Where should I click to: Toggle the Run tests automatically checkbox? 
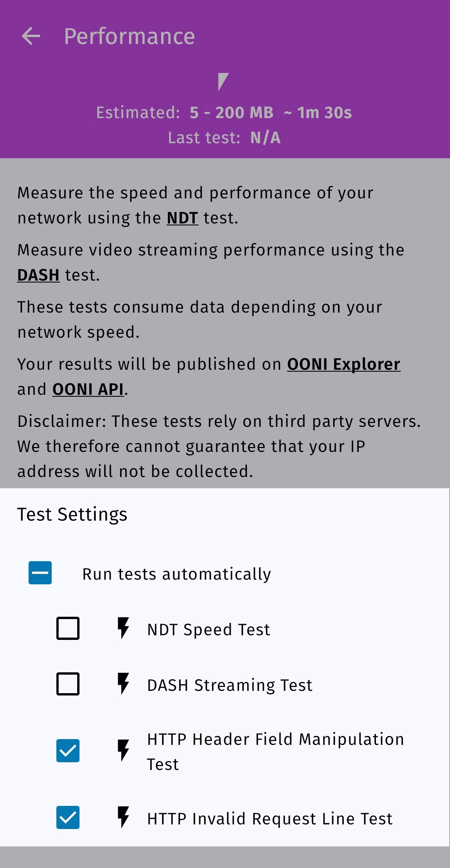click(40, 573)
